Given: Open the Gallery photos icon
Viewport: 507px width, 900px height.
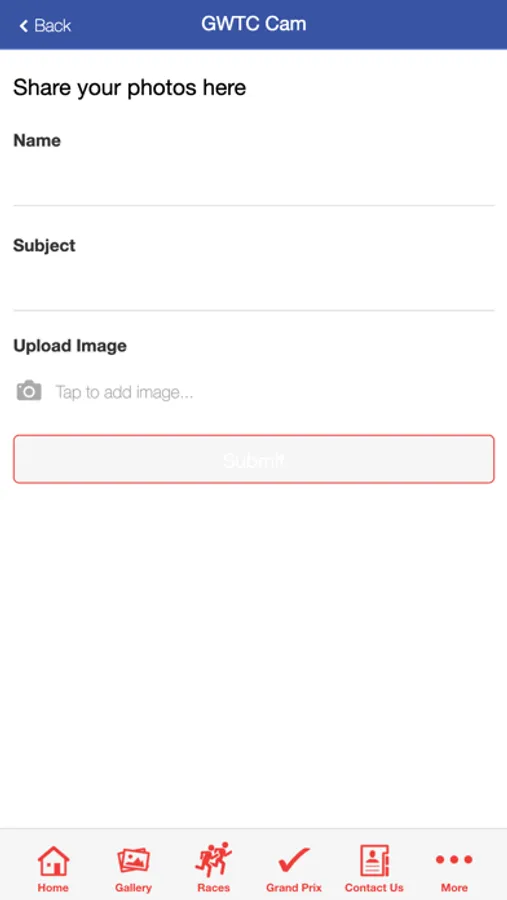Looking at the screenshot, I should tap(133, 860).
